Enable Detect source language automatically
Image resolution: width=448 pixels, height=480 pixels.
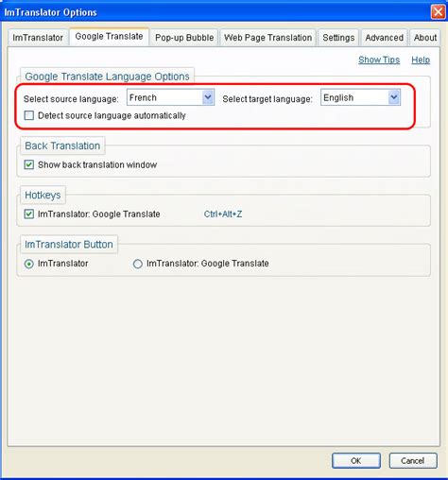pos(29,115)
